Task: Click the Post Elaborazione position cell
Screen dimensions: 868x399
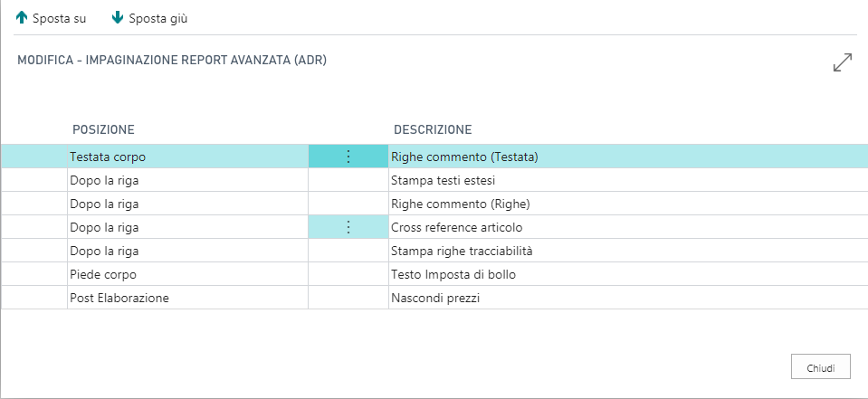Action: point(119,298)
